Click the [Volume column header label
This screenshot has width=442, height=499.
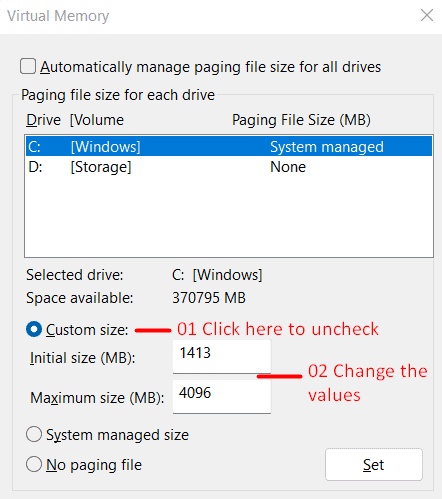click(97, 120)
